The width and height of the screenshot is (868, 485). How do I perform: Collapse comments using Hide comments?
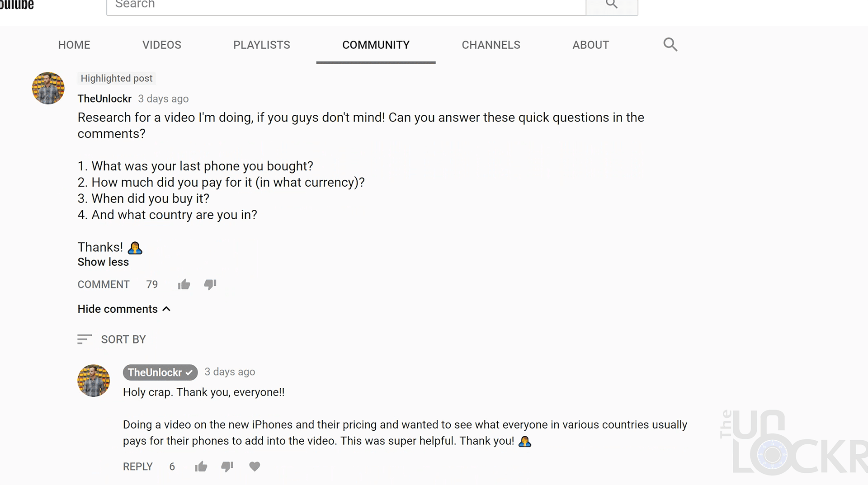123,309
